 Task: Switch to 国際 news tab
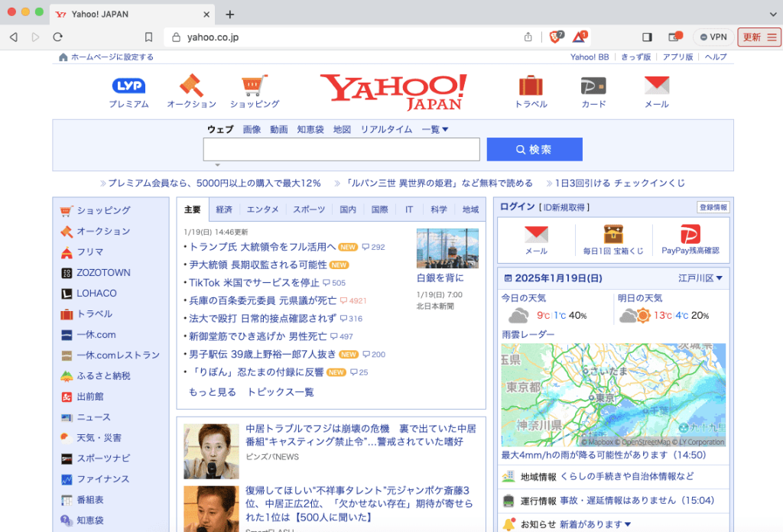(379, 209)
